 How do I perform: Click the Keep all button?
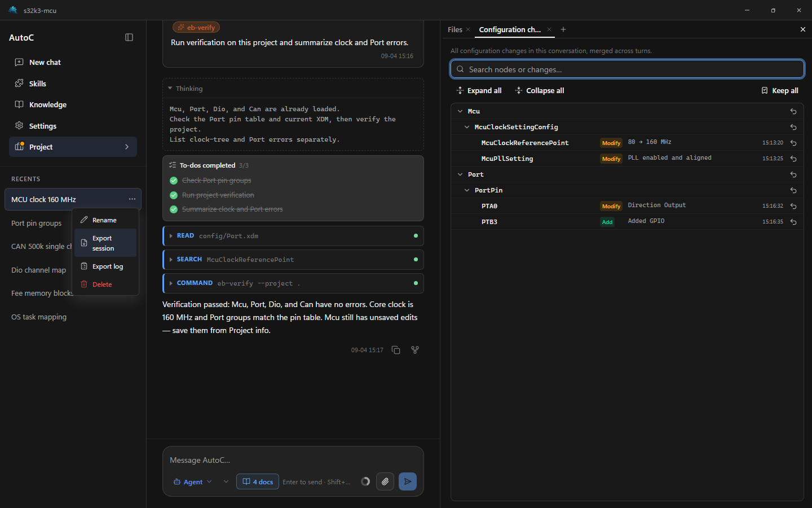tap(780, 90)
